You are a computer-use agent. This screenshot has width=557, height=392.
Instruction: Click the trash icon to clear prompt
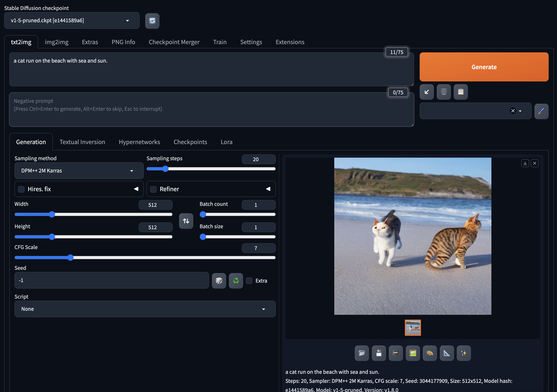444,92
